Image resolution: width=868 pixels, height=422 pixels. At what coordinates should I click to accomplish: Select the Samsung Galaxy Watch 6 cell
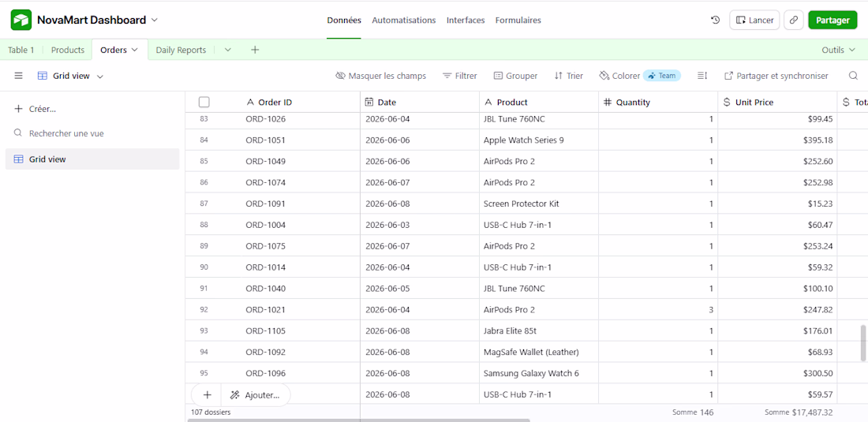coord(539,373)
